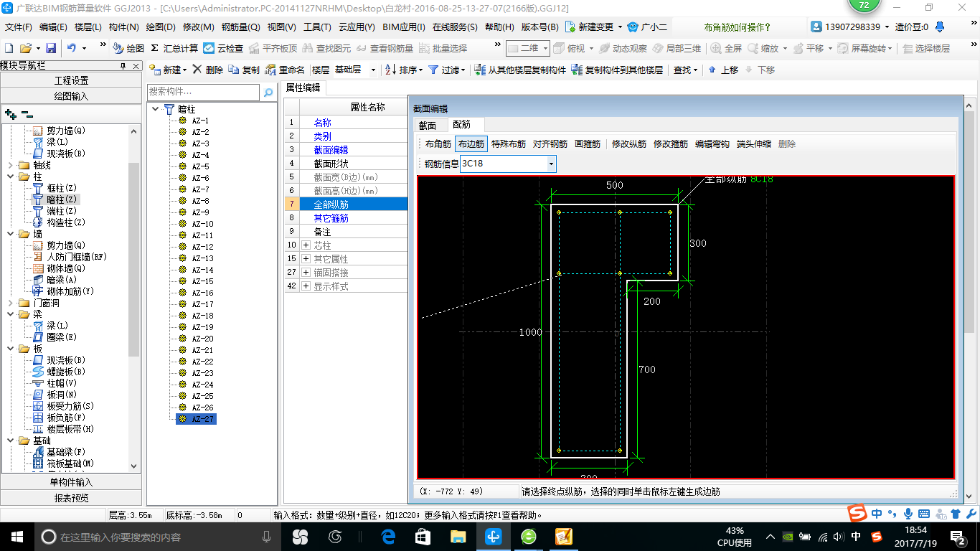The image size is (980, 551).
Task: Open the 在线服务(S) menu
Action: pyautogui.click(x=455, y=27)
